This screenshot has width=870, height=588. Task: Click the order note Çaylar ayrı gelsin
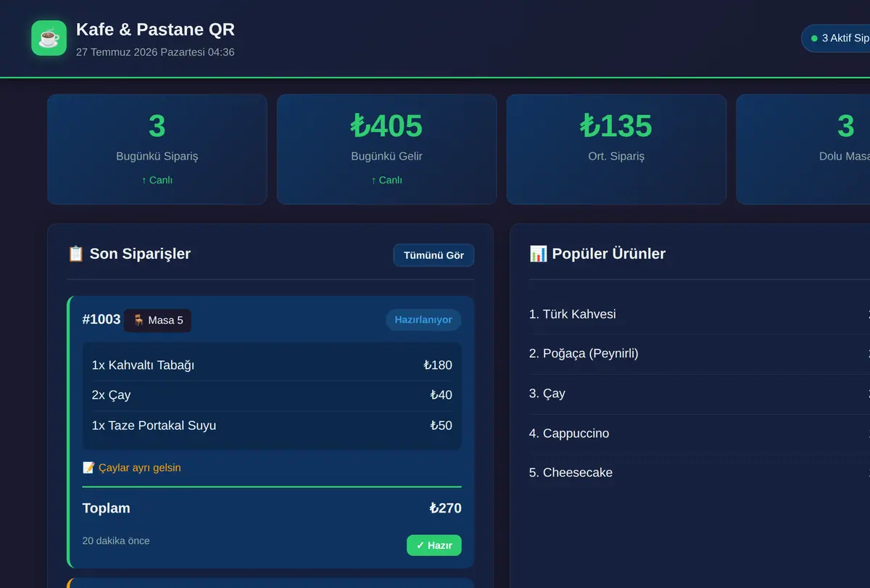[140, 468]
